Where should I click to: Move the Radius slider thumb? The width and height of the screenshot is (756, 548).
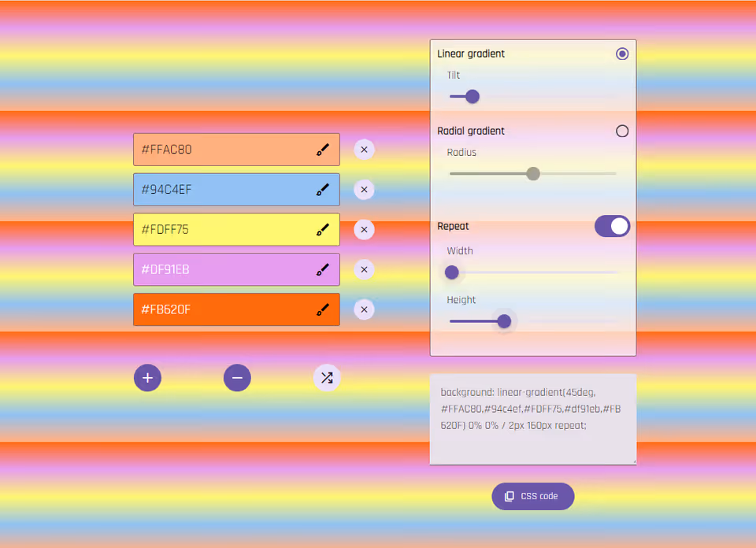pyautogui.click(x=533, y=173)
